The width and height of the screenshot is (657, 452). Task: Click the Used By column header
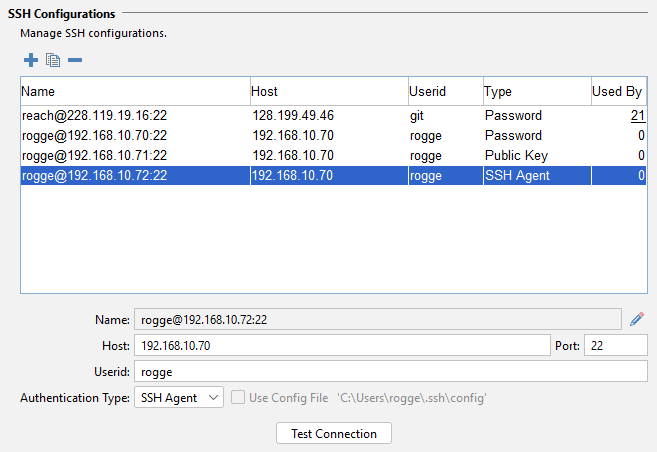pos(617,92)
